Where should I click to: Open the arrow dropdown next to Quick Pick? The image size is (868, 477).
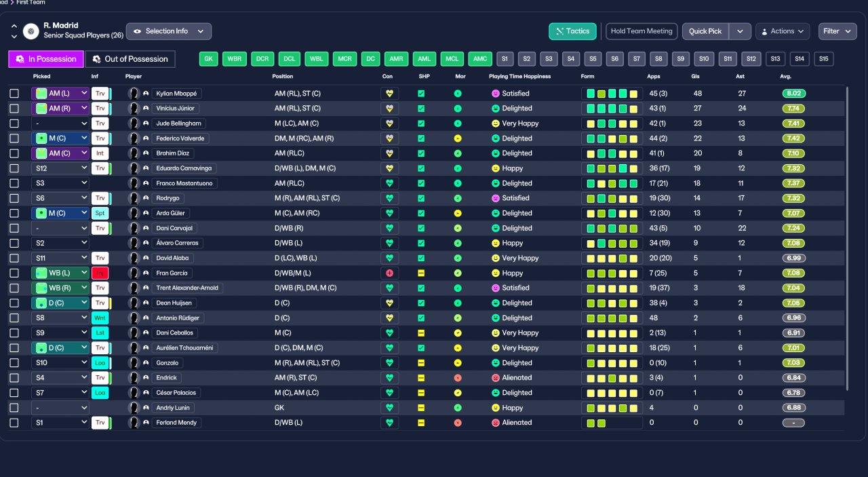point(741,31)
